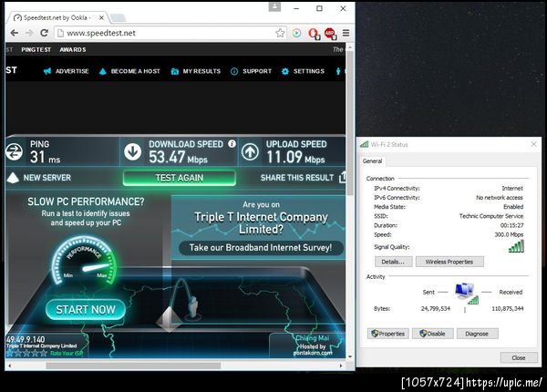Viewport: 547px width, 392px height.
Task: Click the Diagnose button
Action: 477,334
